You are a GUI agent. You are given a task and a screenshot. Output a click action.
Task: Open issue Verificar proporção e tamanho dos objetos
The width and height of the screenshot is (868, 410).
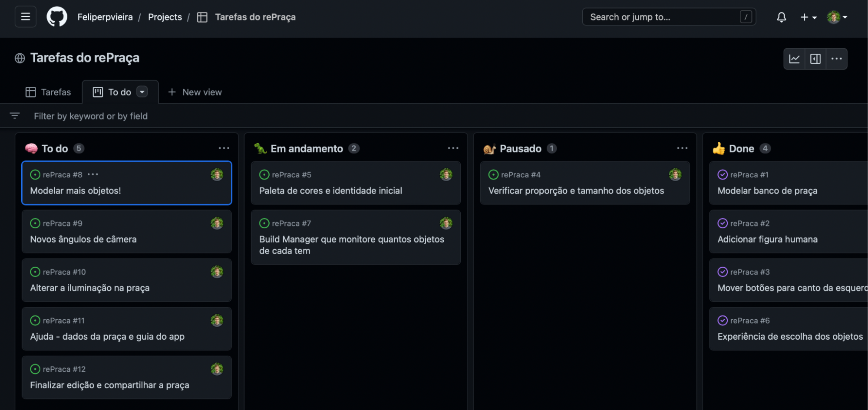click(576, 190)
